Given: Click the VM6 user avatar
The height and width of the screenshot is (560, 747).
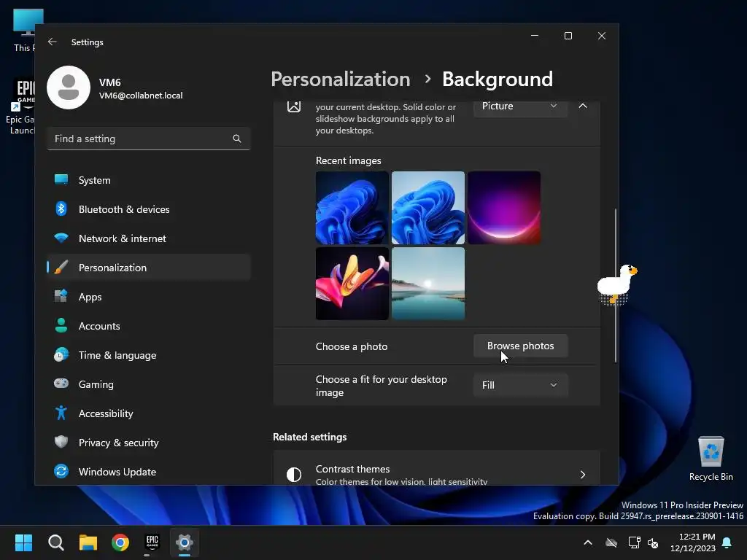Looking at the screenshot, I should pos(69,87).
